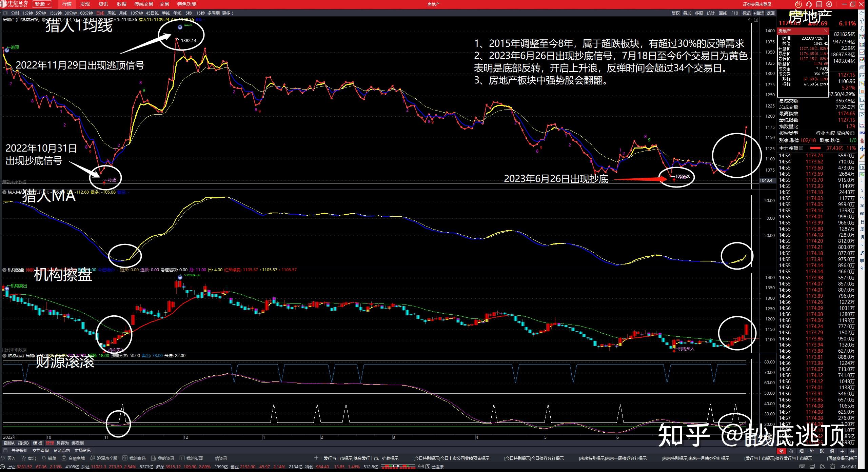This screenshot has height=472, width=868.
Task: Toggle 叠加 overlay mode
Action: (x=687, y=13)
